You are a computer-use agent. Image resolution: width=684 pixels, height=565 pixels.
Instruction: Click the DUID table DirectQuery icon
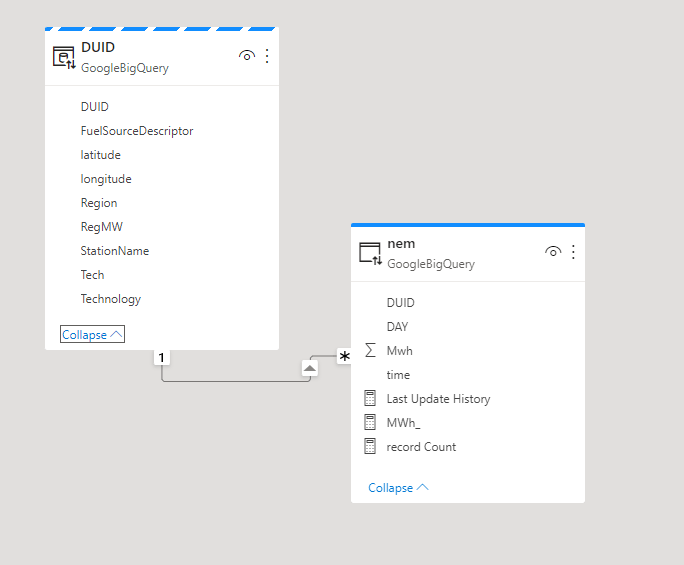pyautogui.click(x=64, y=57)
